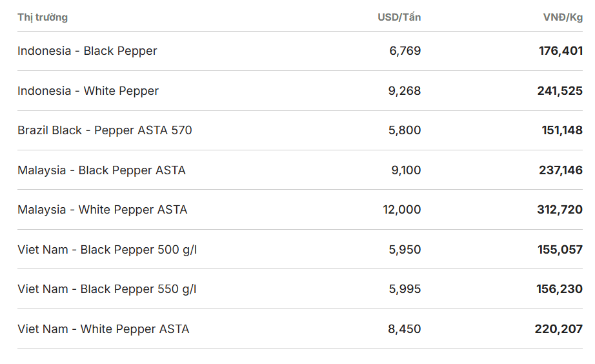The height and width of the screenshot is (364, 595).
Task: Click the 151,148 VNĐ price value
Action: 562,130
